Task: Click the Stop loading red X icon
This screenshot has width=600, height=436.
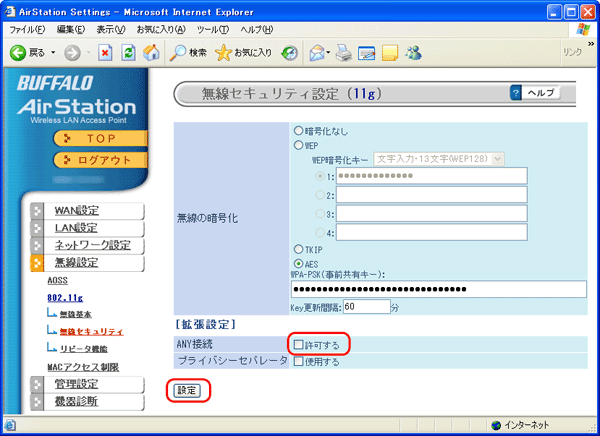Action: [104, 52]
